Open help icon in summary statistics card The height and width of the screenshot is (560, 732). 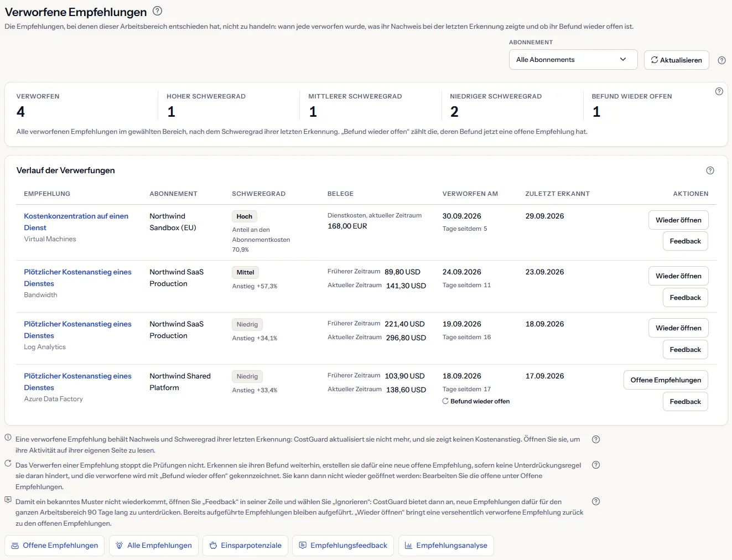pyautogui.click(x=719, y=91)
